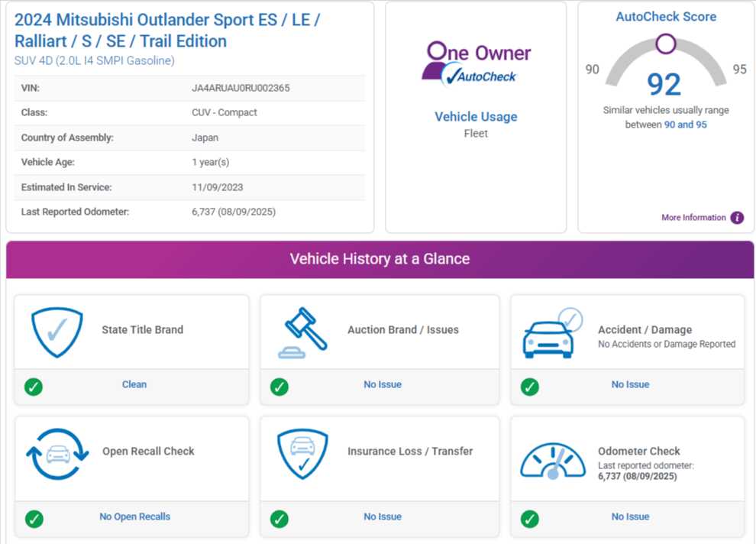
Task: Open the More Information link
Action: click(x=693, y=218)
